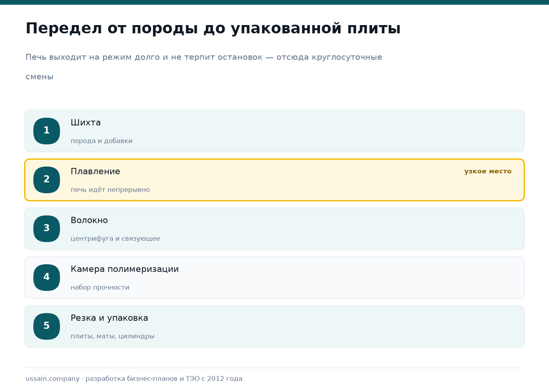Click the step 3 number badge
This screenshot has height=392, width=549.
[47, 229]
